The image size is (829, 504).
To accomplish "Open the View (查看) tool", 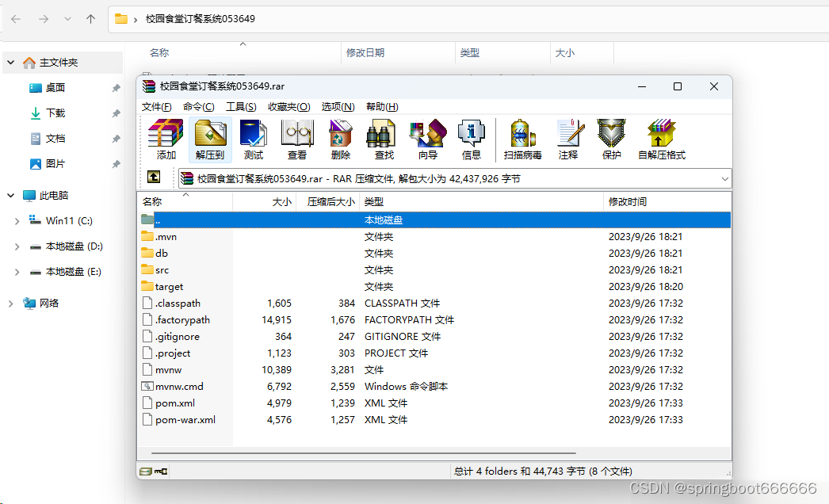I will 297,139.
